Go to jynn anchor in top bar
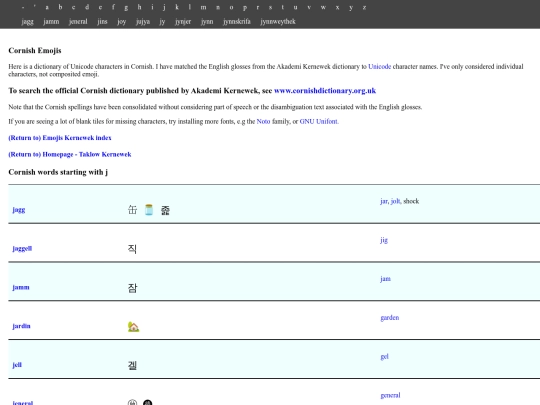The width and height of the screenshot is (540, 405). point(207,22)
